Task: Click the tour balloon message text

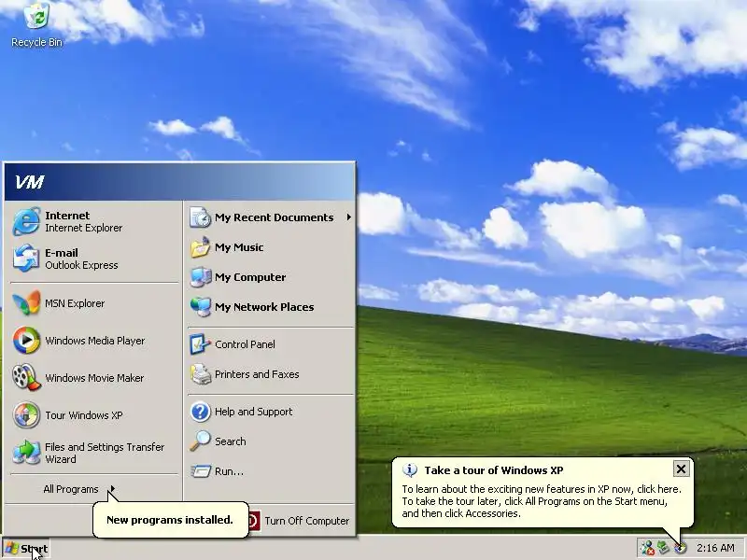Action: (x=542, y=501)
